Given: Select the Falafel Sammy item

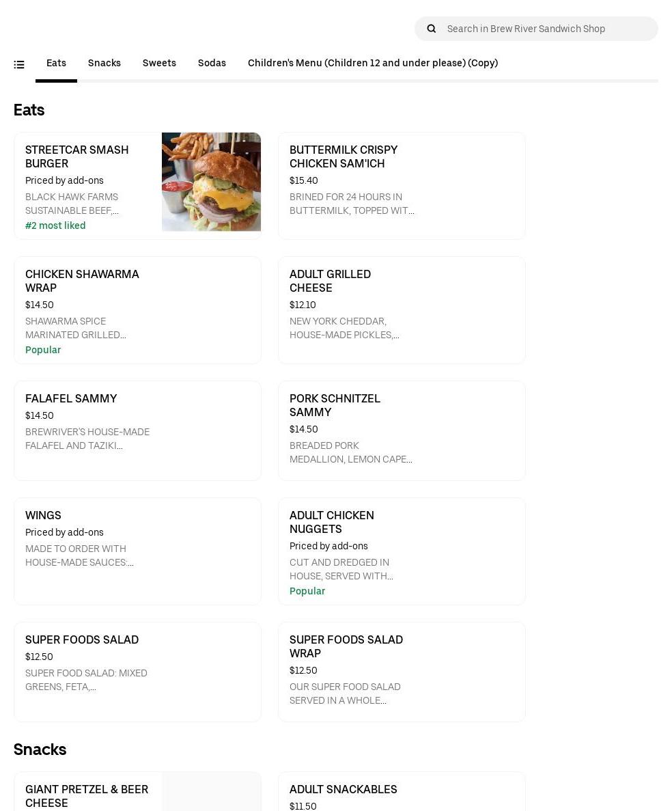Looking at the screenshot, I should point(71,399).
